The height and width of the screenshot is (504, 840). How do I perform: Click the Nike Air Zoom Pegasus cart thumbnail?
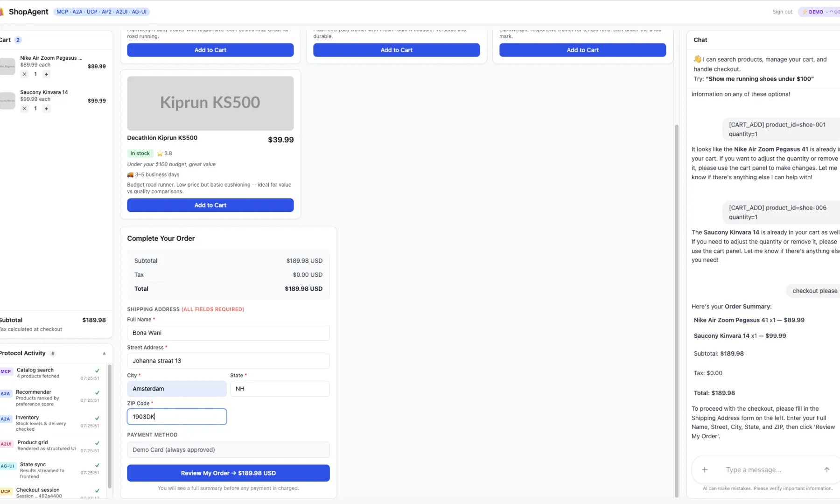point(7,66)
